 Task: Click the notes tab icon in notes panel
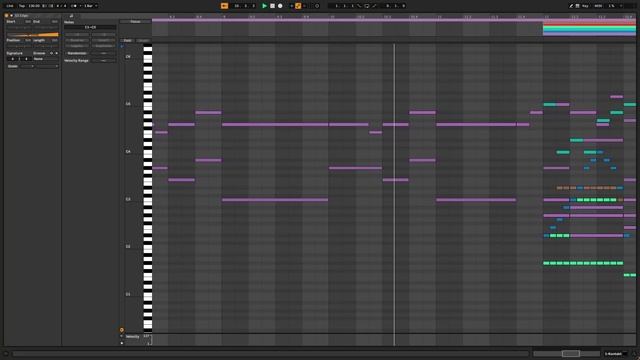click(x=71, y=16)
